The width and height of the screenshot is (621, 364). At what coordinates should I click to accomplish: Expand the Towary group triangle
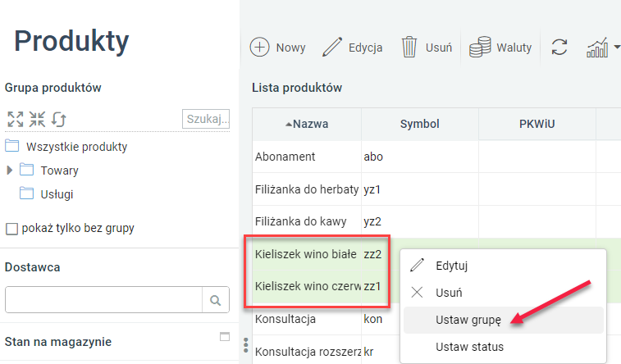(x=10, y=171)
